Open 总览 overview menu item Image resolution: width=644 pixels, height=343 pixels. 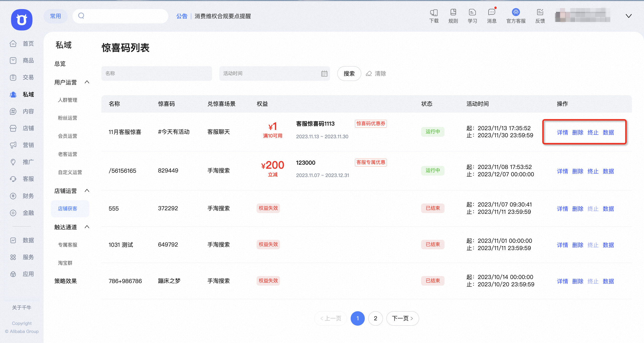click(60, 64)
